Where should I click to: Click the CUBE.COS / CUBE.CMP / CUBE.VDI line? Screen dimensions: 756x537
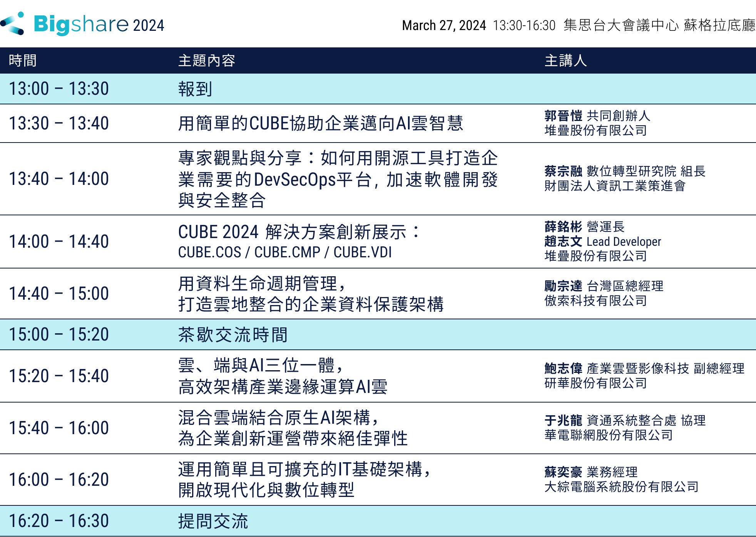click(285, 252)
